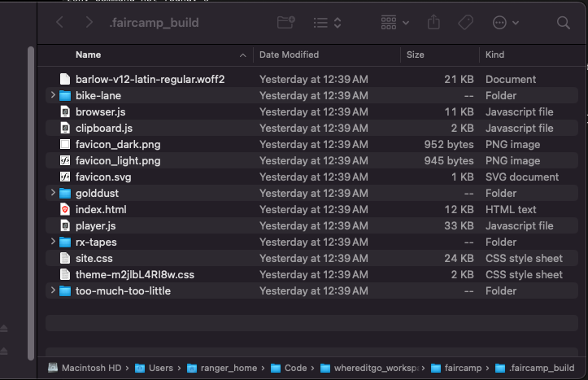588x380 pixels.
Task: Click the Share toolbar icon
Action: click(434, 23)
